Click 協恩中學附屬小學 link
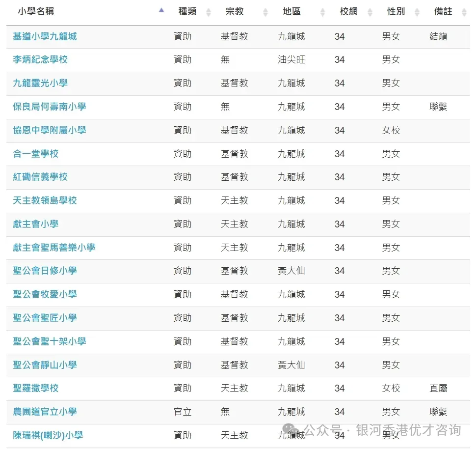 tap(49, 130)
